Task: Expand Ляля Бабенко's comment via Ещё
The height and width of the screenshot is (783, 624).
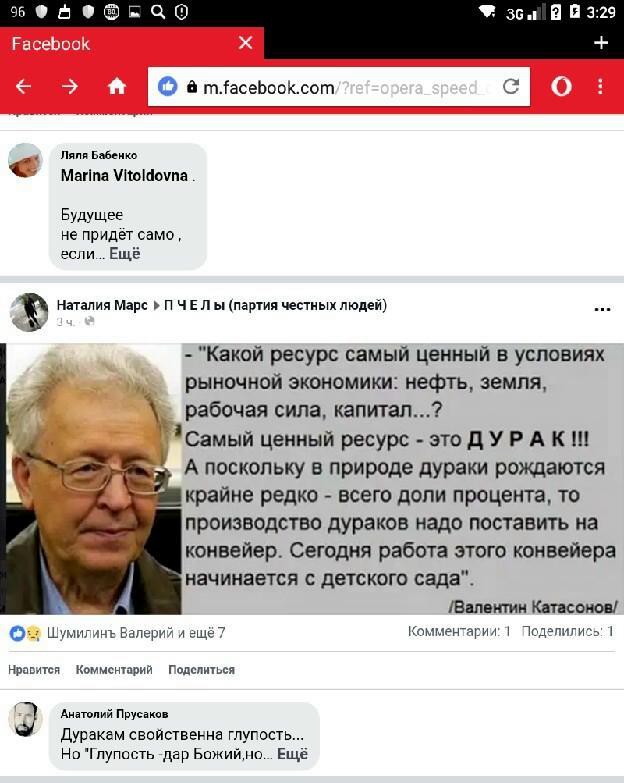Action: click(125, 254)
